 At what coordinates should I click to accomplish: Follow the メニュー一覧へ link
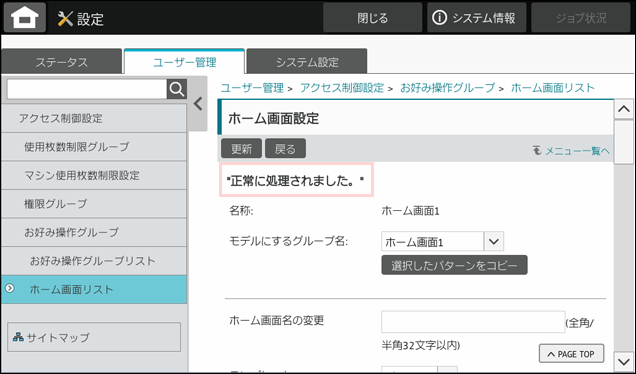click(x=577, y=151)
